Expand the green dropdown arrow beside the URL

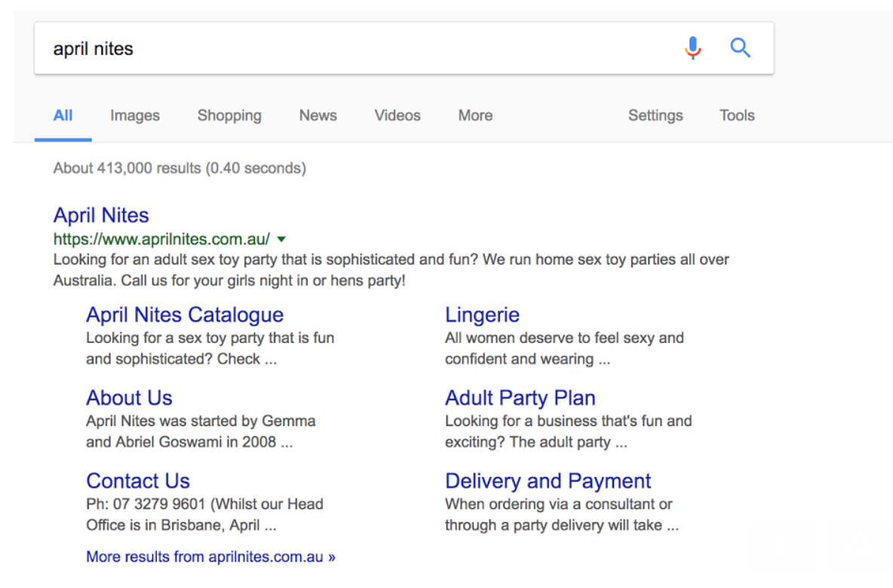pos(281,240)
